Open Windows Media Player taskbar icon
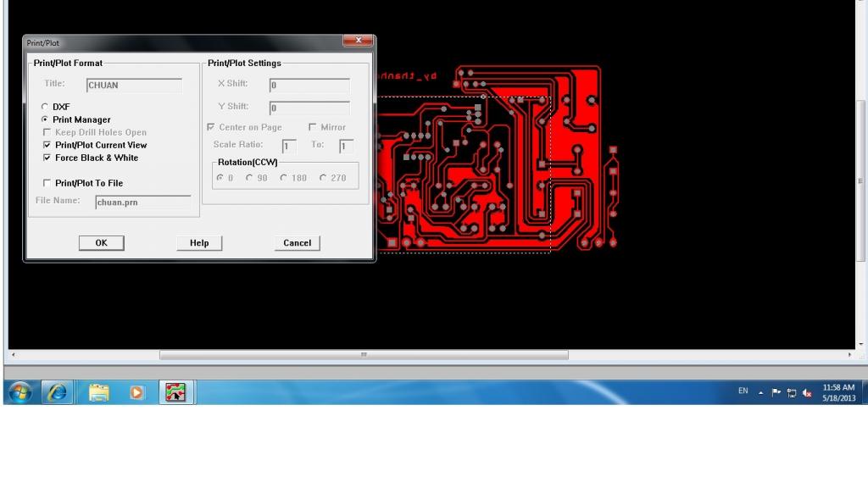Screen dimensions: 868x488 tap(136, 392)
